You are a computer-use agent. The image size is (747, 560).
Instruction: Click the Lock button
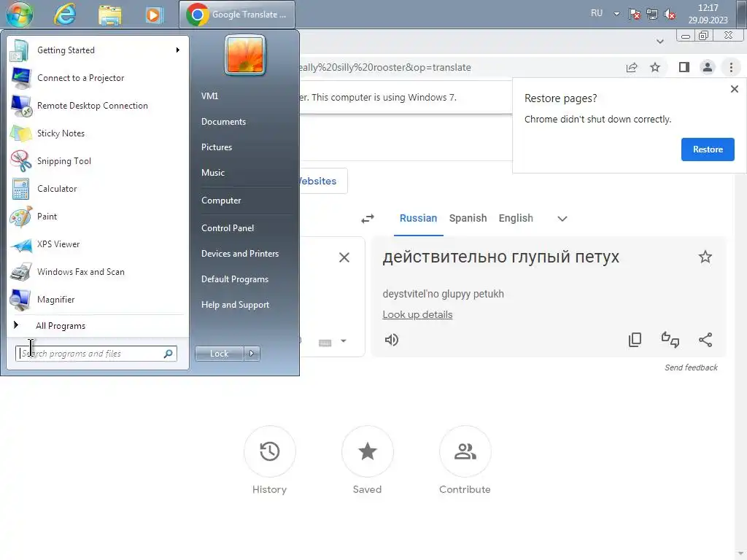[x=219, y=354]
